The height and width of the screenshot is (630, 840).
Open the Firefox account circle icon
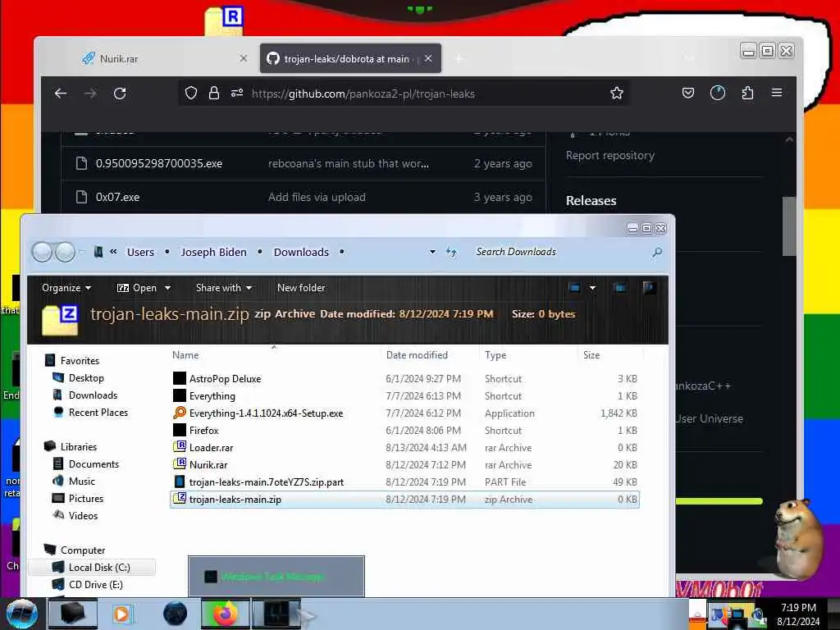pyautogui.click(x=717, y=94)
